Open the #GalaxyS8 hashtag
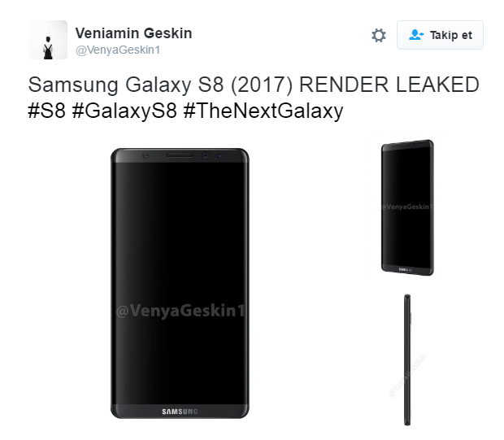This screenshot has width=504, height=440. point(124,111)
